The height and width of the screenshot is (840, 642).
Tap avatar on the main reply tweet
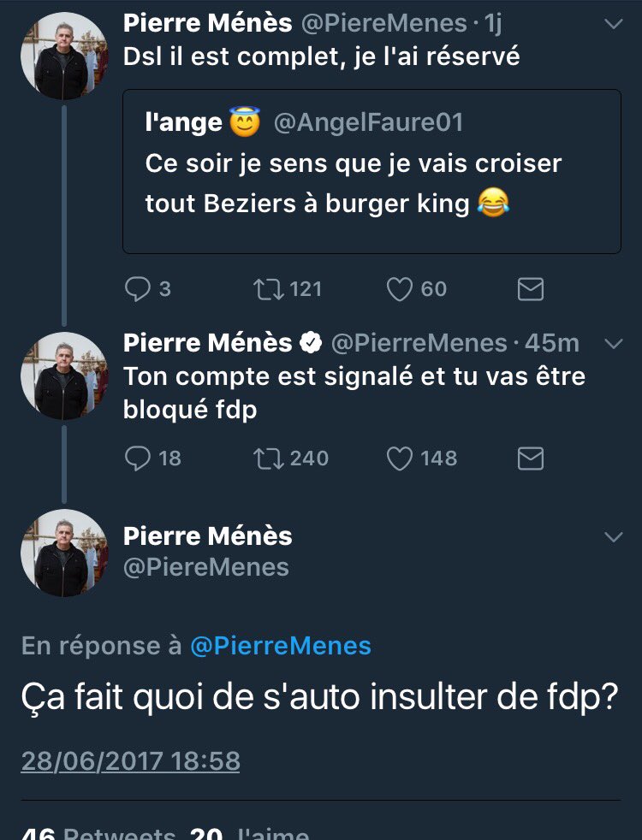pyautogui.click(x=63, y=553)
